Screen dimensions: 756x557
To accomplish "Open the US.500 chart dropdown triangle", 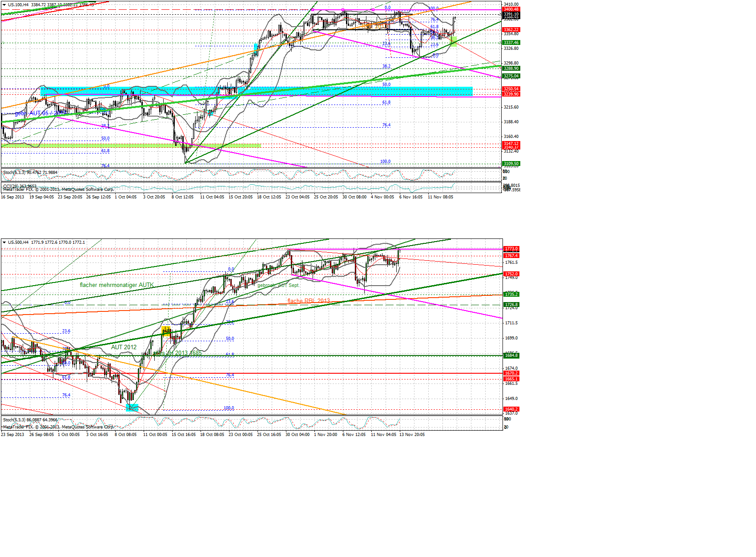I will (4, 242).
